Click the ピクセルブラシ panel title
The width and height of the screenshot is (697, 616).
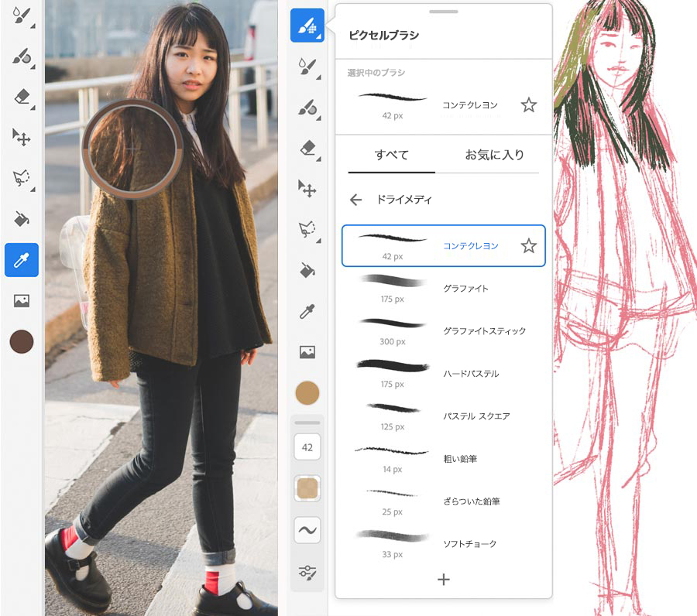pyautogui.click(x=383, y=35)
